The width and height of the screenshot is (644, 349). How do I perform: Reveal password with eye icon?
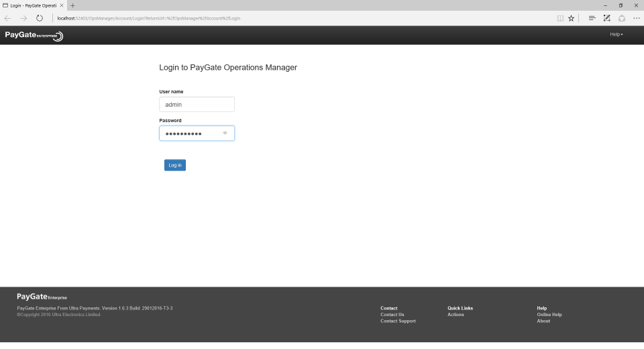(x=225, y=133)
